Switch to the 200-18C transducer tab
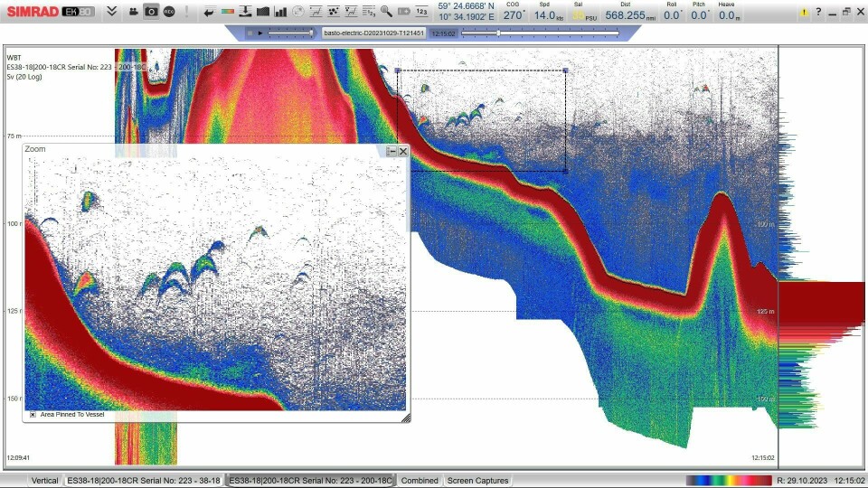 point(310,480)
